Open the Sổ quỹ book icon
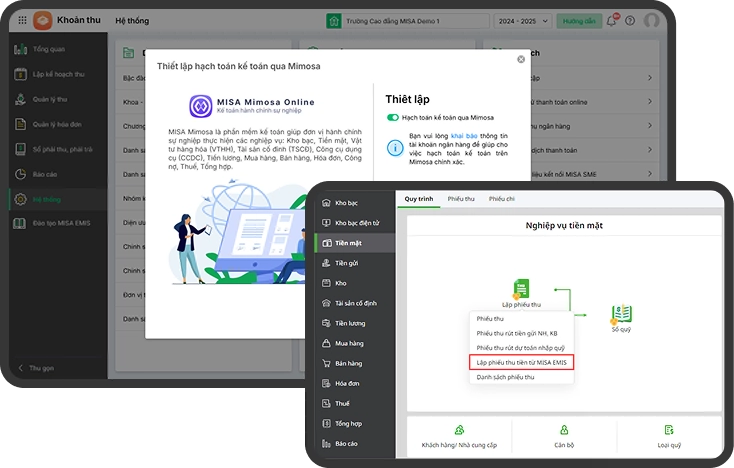734x468 pixels. pos(621,313)
